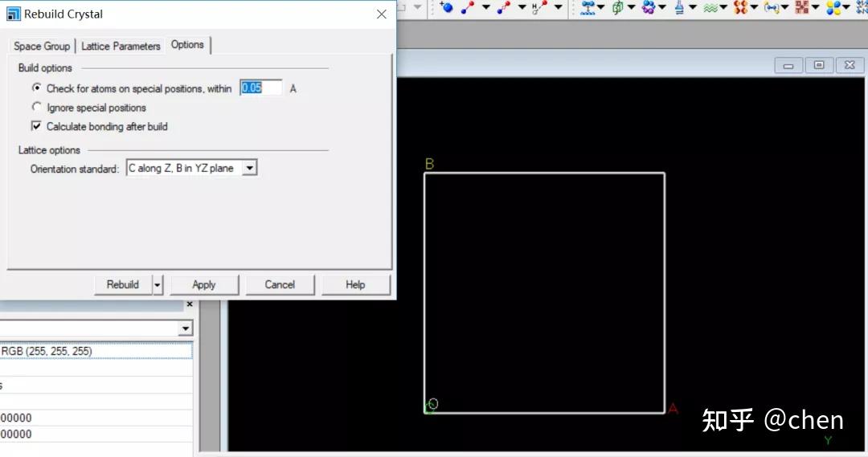Expand dropdown beside atoms-on-surface module icon
This screenshot has height=457, width=868.
600,7
